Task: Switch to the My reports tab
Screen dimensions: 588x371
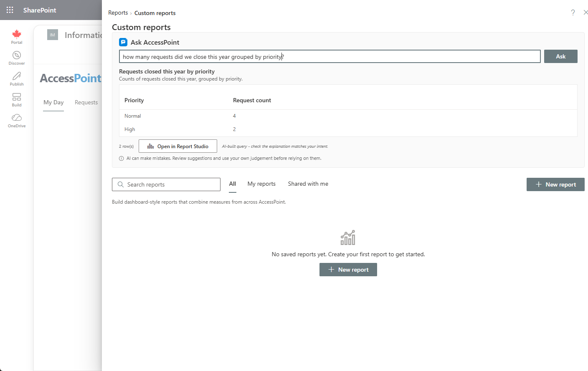Action: coord(261,184)
